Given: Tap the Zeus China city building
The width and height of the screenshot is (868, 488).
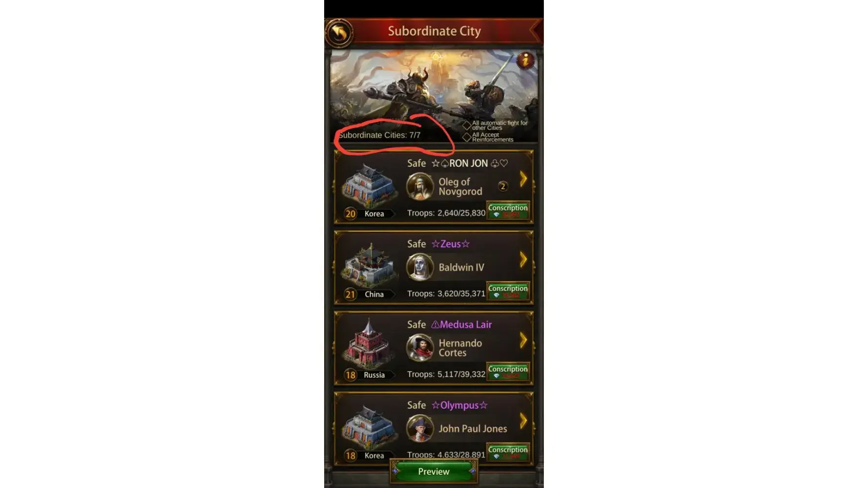Looking at the screenshot, I should (x=369, y=266).
